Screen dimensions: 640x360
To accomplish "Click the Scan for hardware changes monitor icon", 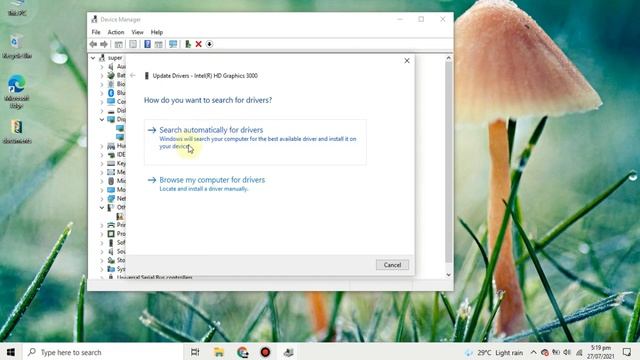I will (x=173, y=44).
